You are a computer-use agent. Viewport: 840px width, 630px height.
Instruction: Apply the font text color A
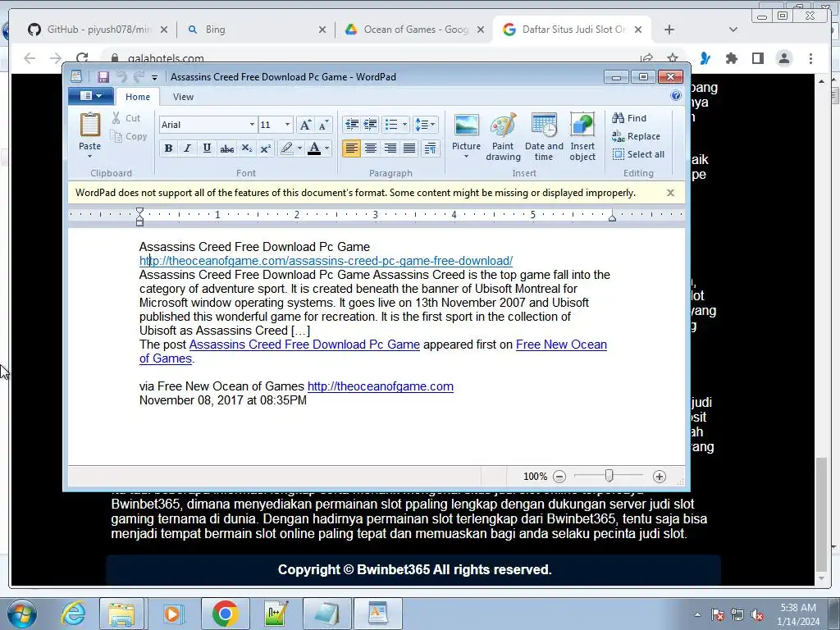(x=314, y=148)
